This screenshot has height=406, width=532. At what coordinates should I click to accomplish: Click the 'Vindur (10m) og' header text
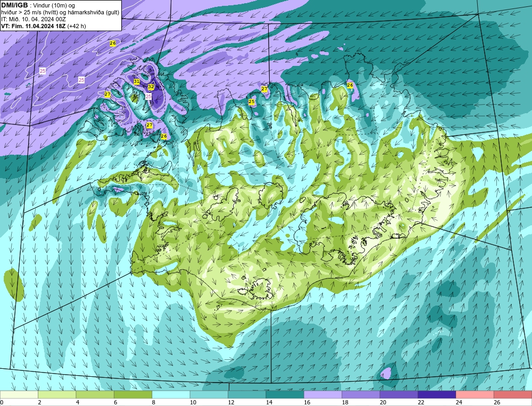(53, 5)
